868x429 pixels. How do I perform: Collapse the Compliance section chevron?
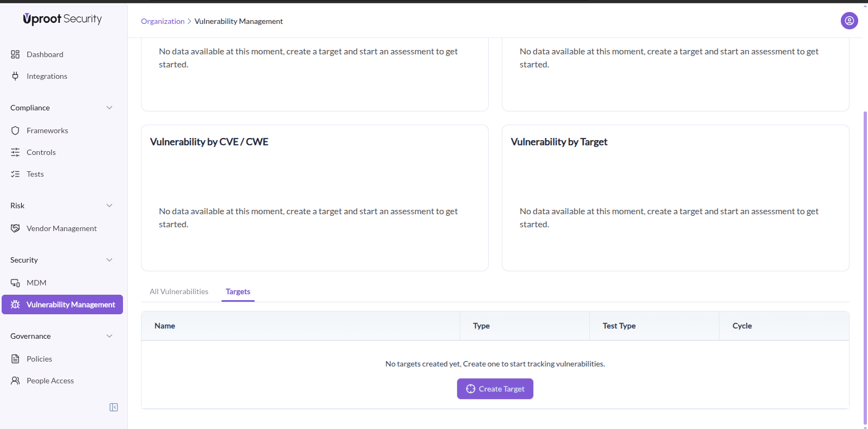pos(109,108)
